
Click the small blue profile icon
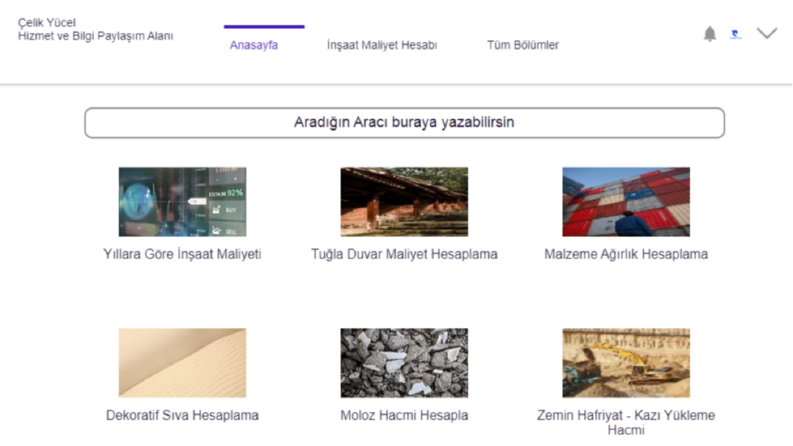735,34
